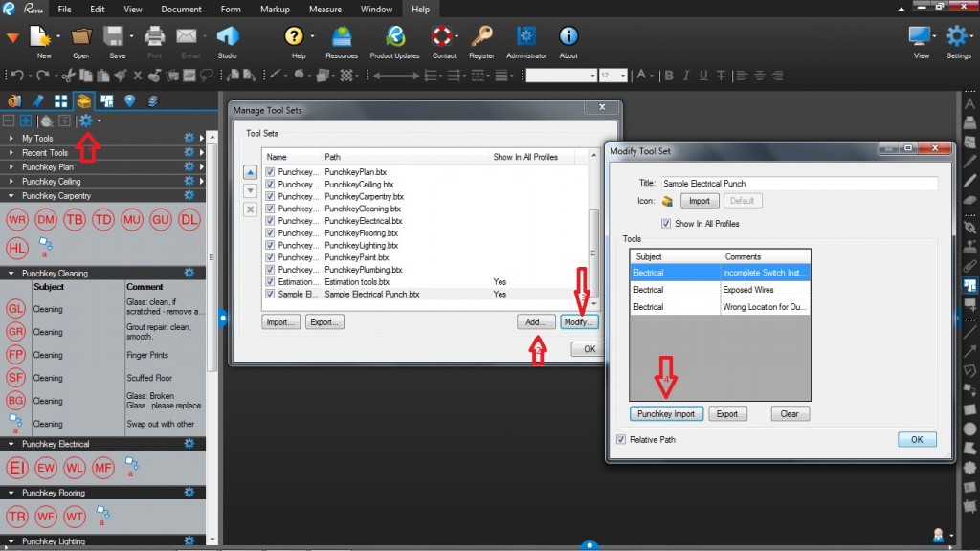
Task: Open the Studio icon in the toolbar
Action: pos(227,38)
